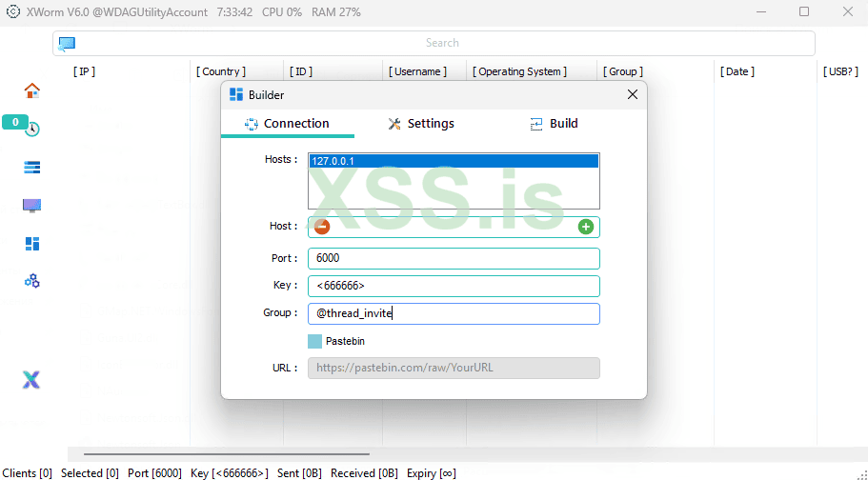Click the [ Group ] column header

(x=623, y=71)
